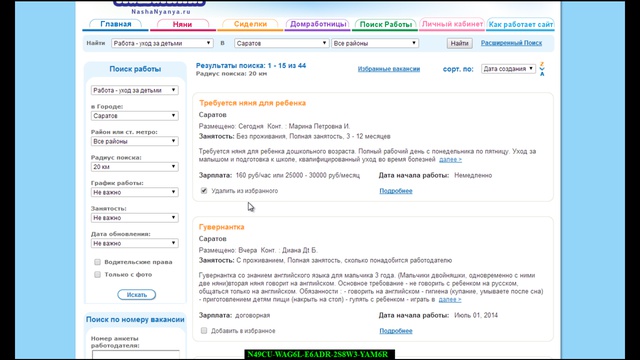This screenshot has height=360, width=640.
Task: Enable Только с фото checkbox
Action: pyautogui.click(x=97, y=275)
